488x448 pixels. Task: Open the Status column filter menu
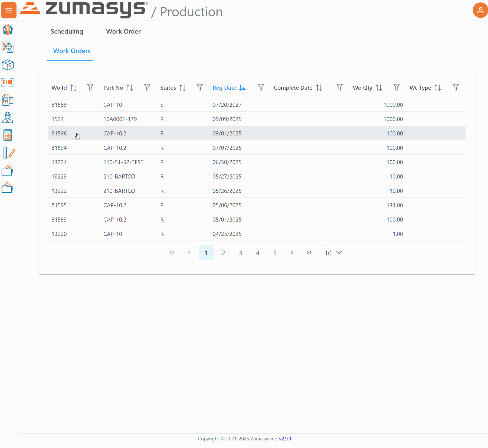click(200, 87)
